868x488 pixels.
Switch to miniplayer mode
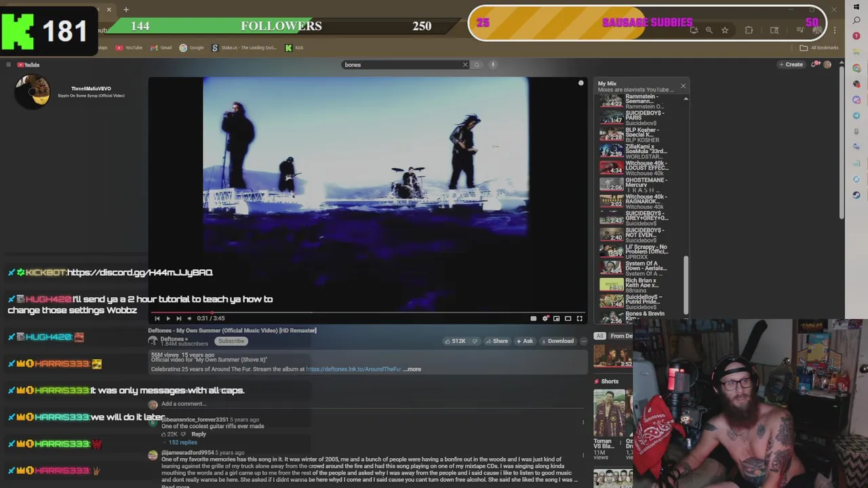(x=557, y=319)
